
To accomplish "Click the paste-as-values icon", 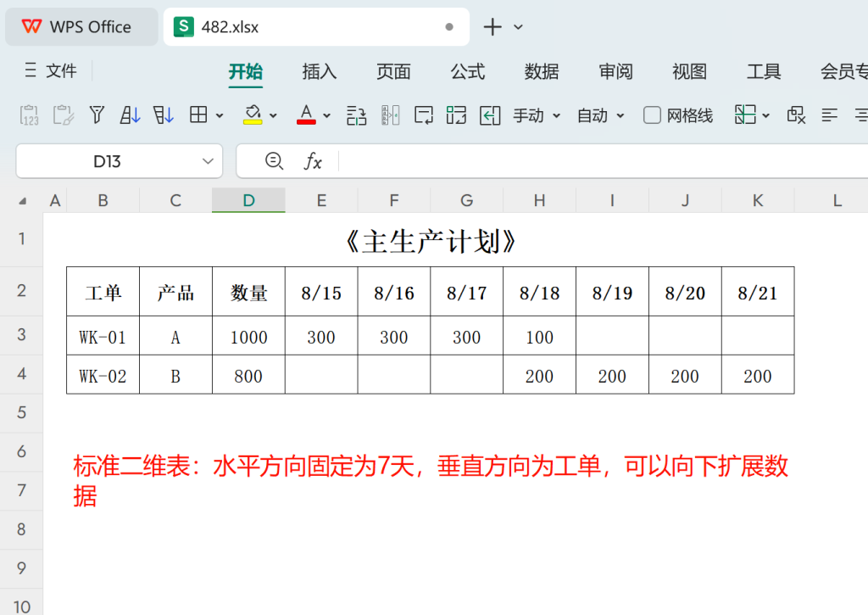I will click(30, 115).
